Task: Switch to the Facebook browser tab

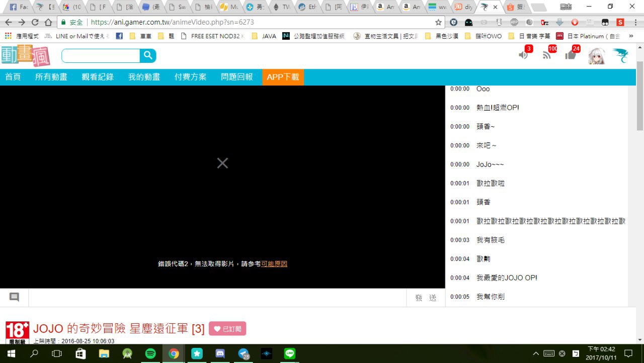Action: click(19, 7)
